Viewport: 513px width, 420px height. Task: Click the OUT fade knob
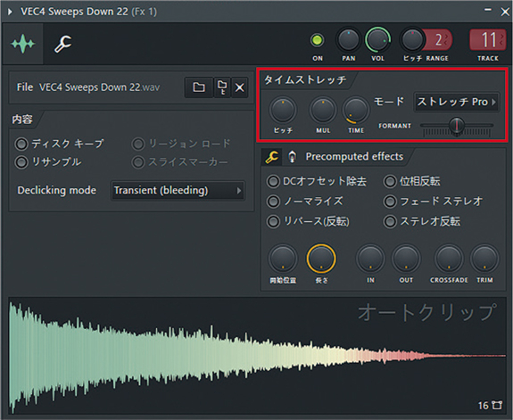(x=406, y=259)
